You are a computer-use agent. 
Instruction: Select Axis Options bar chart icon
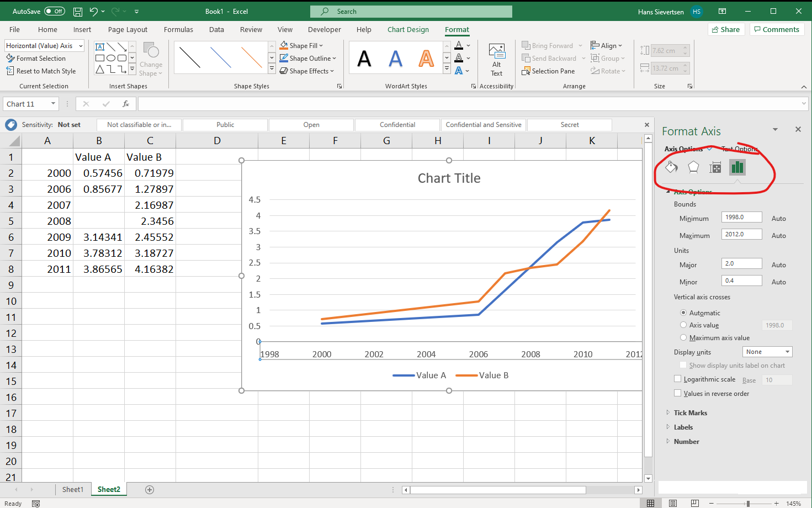click(737, 167)
